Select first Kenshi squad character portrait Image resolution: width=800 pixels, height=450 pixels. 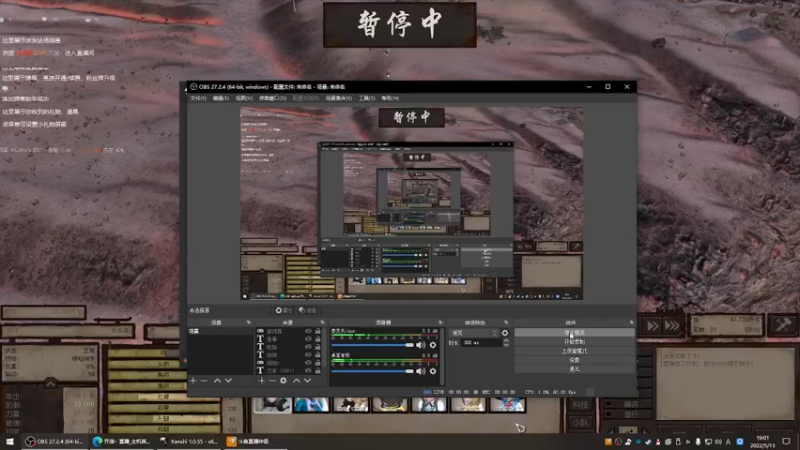pyautogui.click(x=272, y=405)
